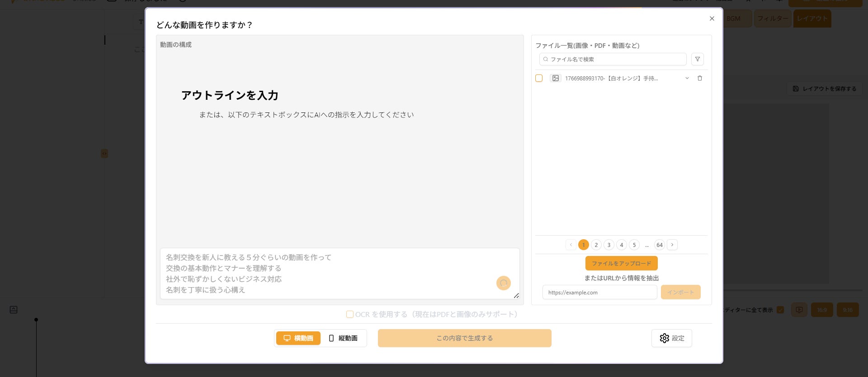Viewport: 868px width, 377px height.
Task: Click レイアウトを保存する in background editor
Action: click(x=825, y=89)
